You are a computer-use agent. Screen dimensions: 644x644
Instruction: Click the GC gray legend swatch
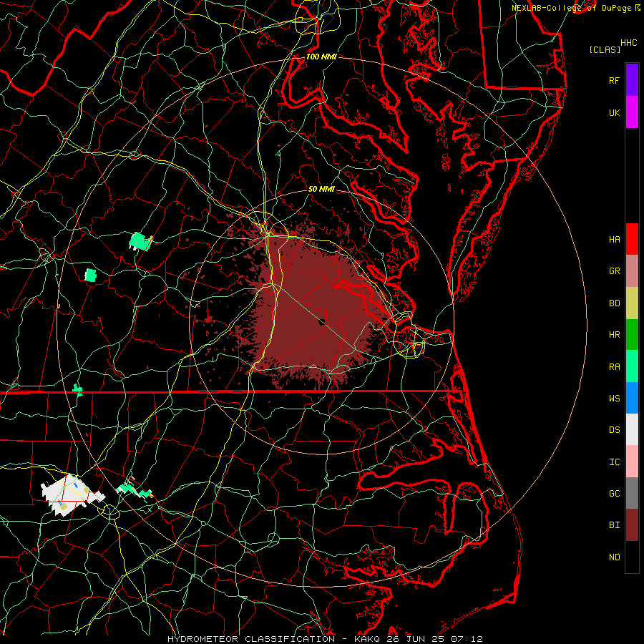(632, 493)
